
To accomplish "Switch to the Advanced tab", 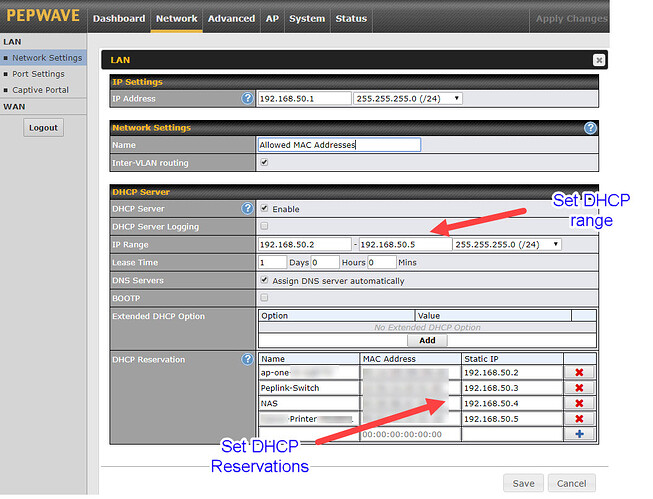I will coord(231,18).
